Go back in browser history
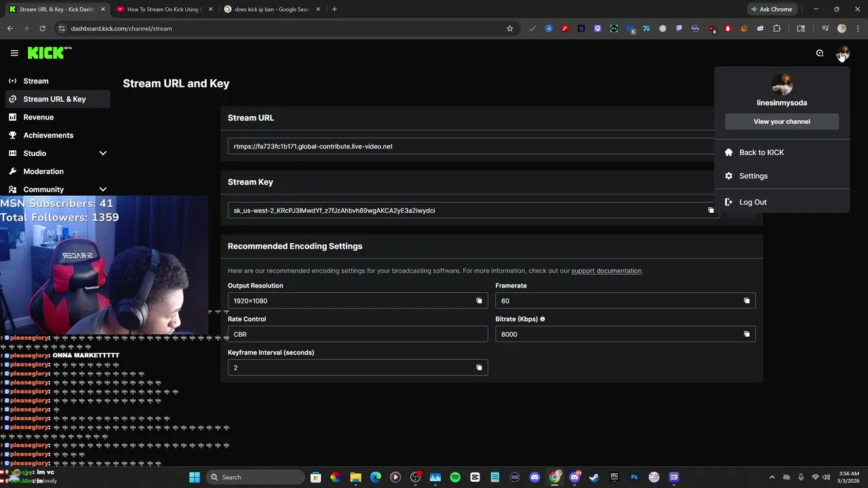This screenshot has height=488, width=868. (x=9, y=28)
